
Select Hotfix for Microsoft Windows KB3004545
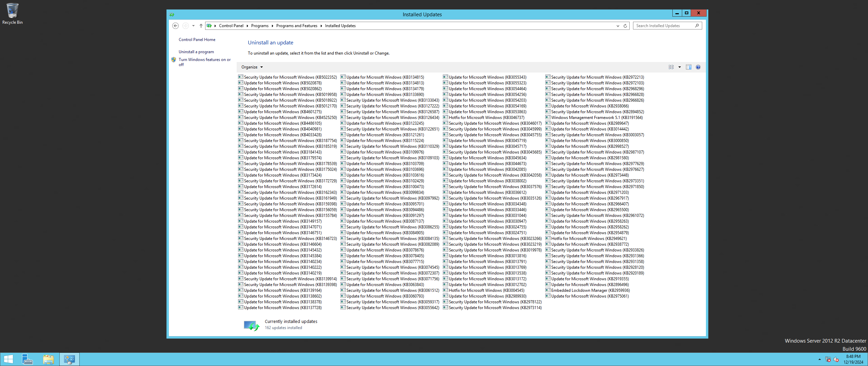click(484, 290)
